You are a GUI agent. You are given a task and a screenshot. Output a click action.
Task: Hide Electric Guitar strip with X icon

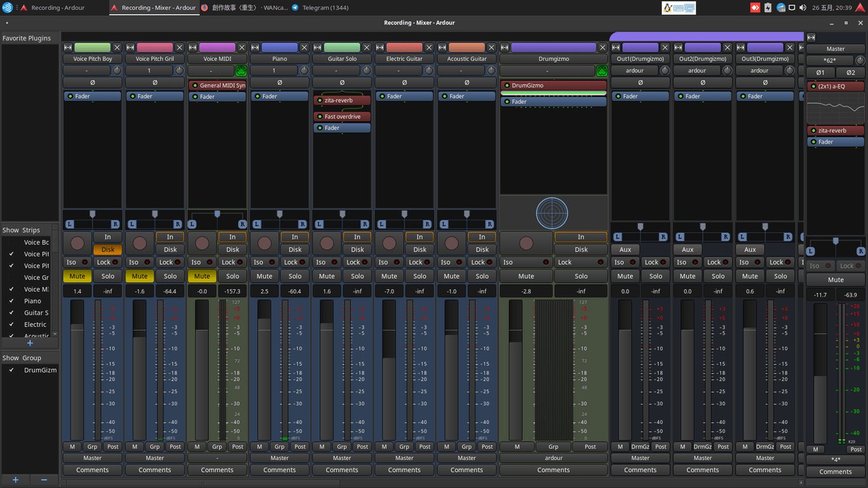(x=429, y=47)
